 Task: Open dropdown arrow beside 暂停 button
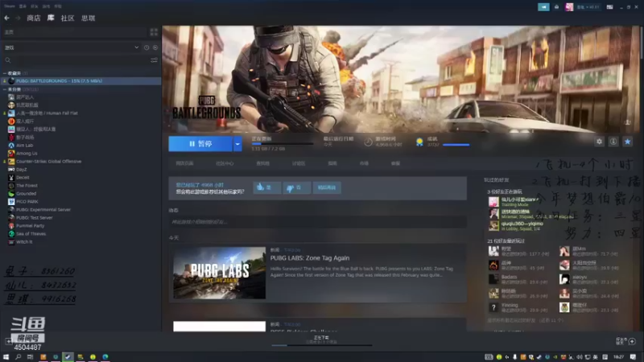(x=237, y=144)
